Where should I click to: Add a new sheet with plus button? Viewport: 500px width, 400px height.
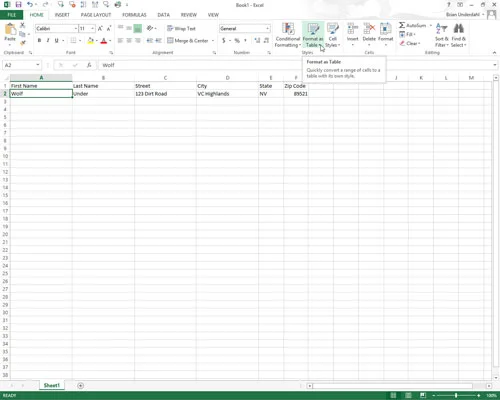80,386
